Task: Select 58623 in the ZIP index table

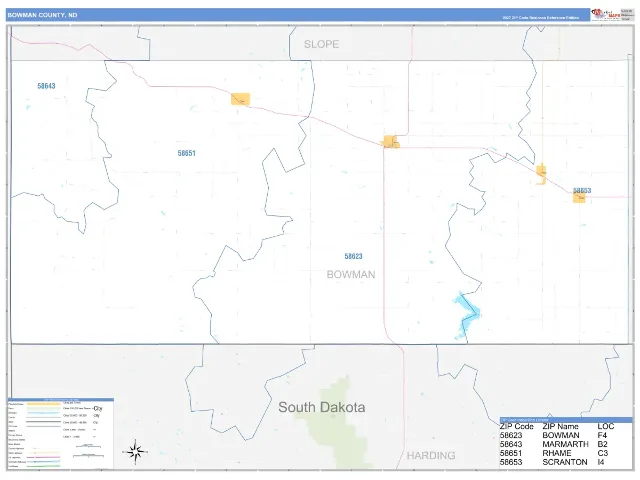Action: pos(511,436)
